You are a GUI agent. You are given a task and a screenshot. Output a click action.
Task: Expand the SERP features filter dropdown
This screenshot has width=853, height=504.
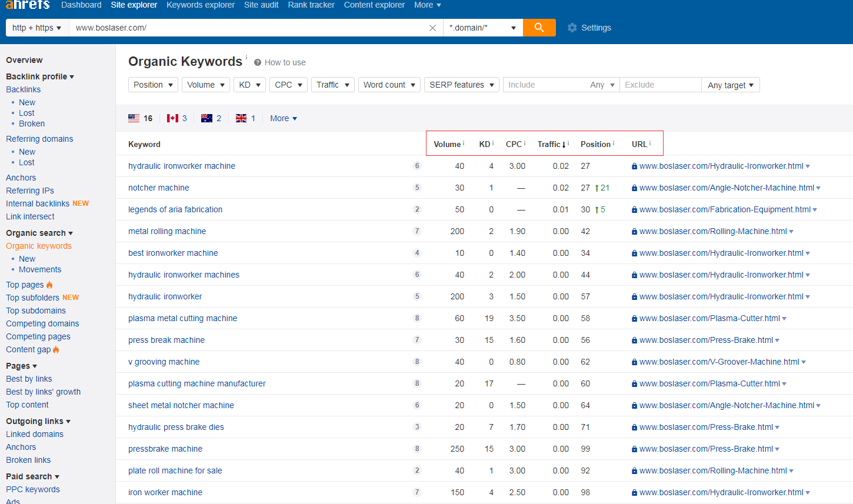(461, 85)
